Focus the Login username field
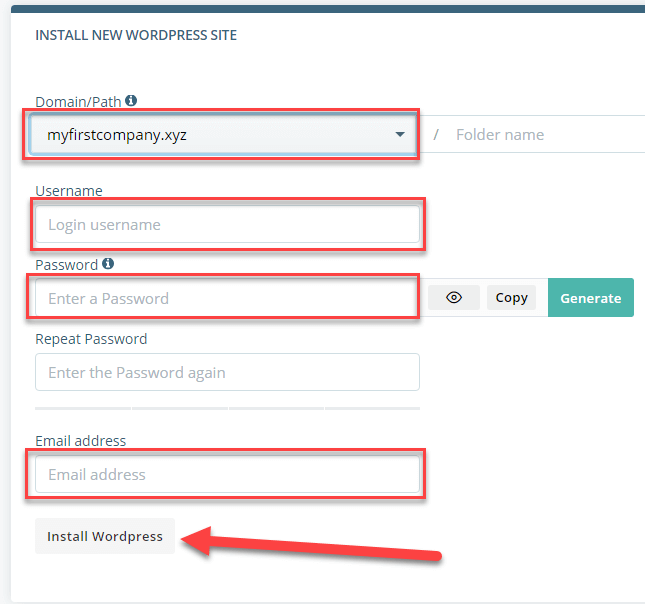Screen dimensions: 645x604 pyautogui.click(x=227, y=224)
